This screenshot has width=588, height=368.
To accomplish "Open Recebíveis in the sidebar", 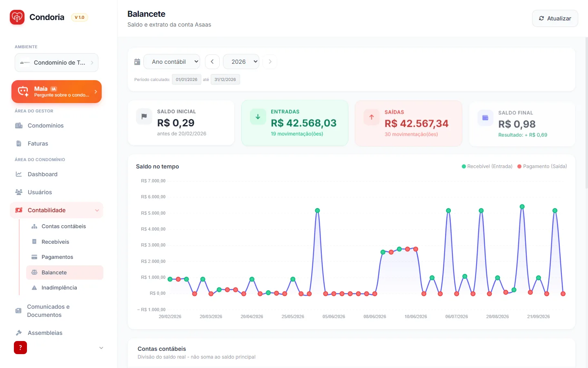I will (x=65, y=242).
